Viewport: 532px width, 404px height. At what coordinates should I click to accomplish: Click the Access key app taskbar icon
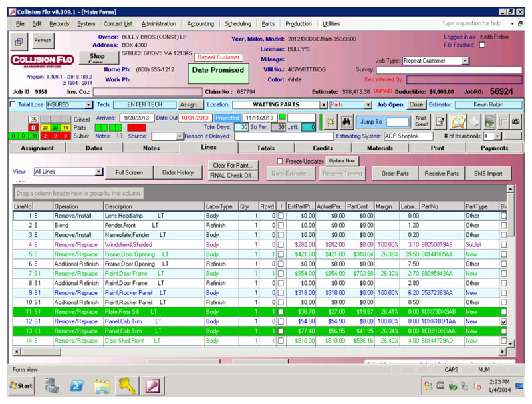153,386
